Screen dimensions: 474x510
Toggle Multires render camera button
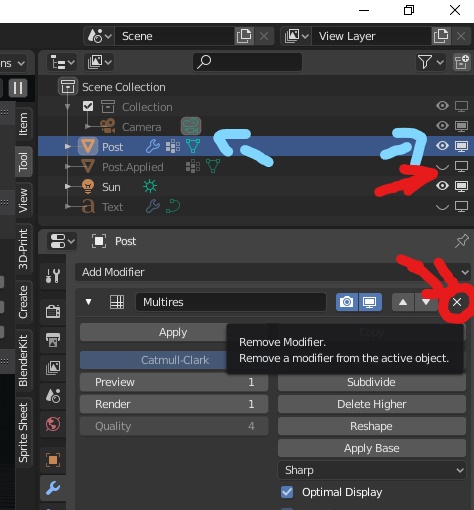pos(347,302)
